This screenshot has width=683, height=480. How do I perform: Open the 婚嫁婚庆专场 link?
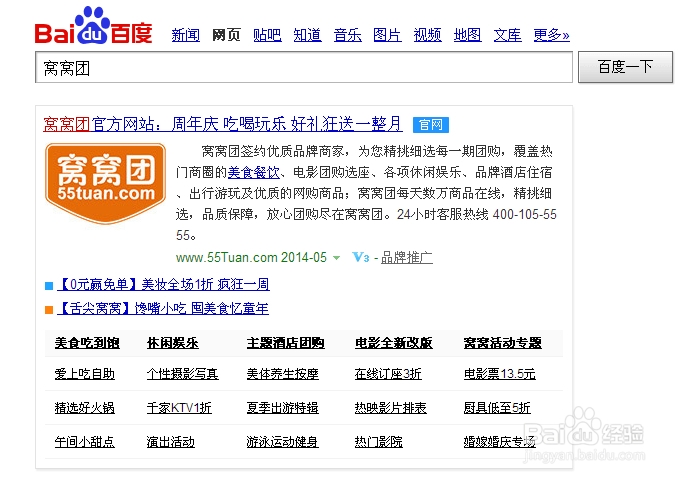coord(499,442)
